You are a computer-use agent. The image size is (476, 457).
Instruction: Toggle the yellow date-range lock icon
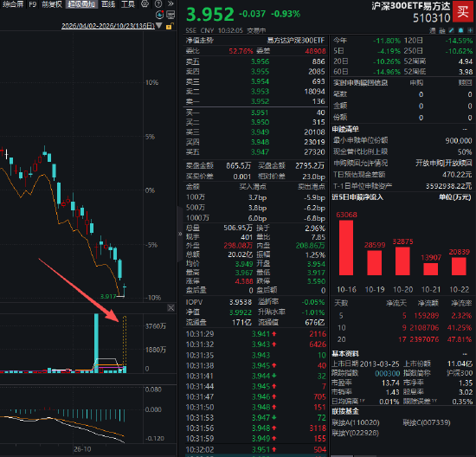(170, 26)
